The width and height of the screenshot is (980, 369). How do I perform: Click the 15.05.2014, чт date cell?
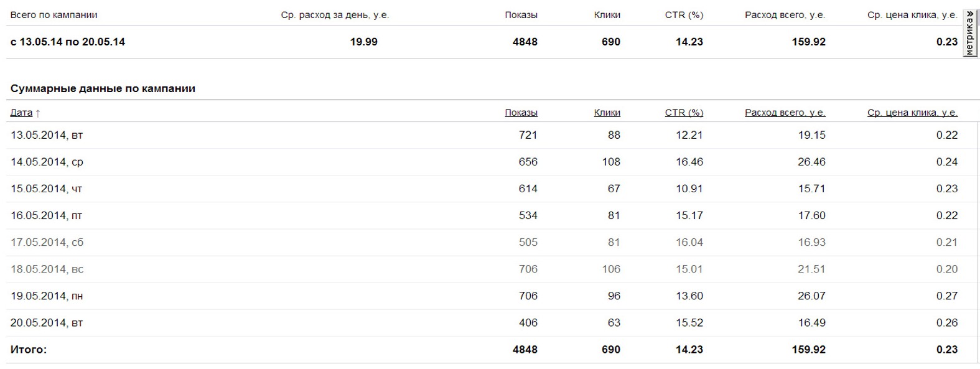46,189
